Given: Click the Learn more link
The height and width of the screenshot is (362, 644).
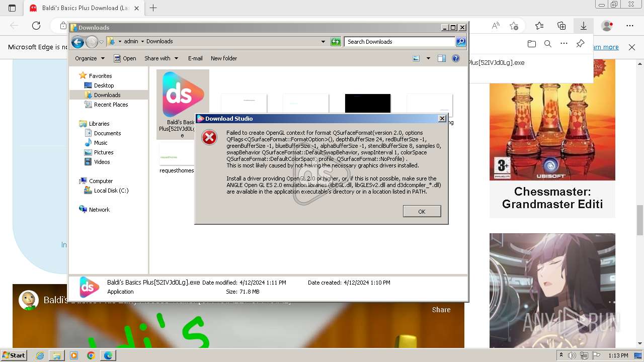Looking at the screenshot, I should coord(606,47).
